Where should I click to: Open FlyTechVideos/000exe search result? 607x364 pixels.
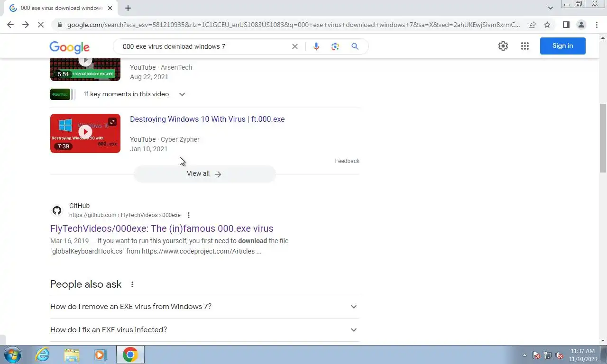click(162, 228)
